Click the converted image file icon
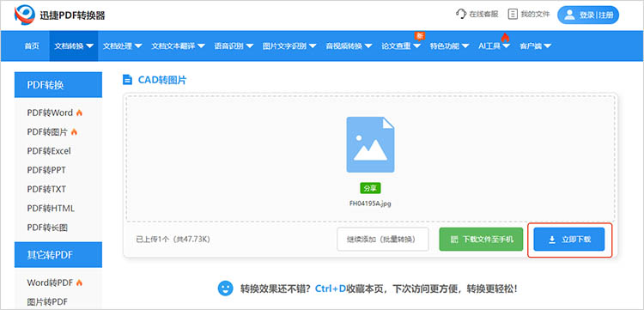Screen dimensions: 644x310 pyautogui.click(x=370, y=144)
